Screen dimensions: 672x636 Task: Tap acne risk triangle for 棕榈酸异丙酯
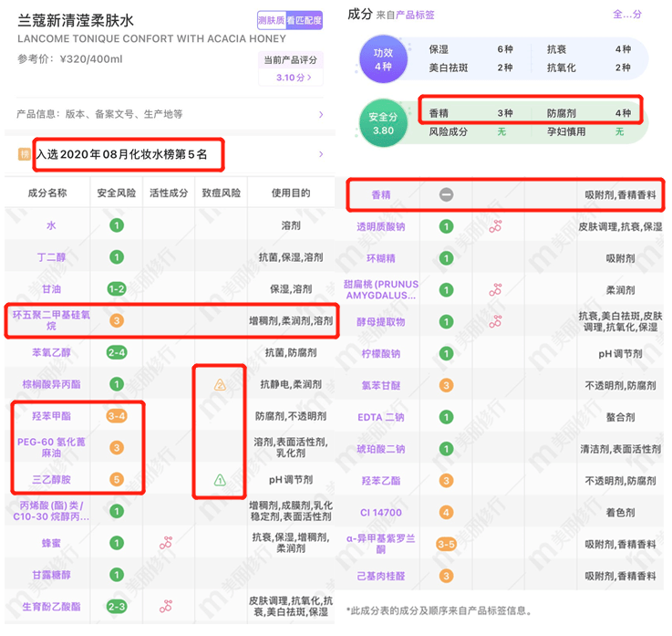pos(220,385)
